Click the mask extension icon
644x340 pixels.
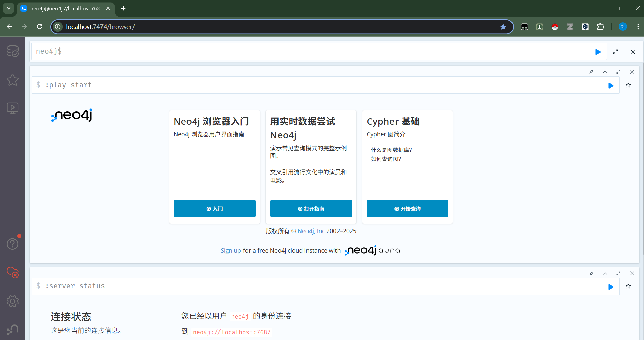point(524,27)
